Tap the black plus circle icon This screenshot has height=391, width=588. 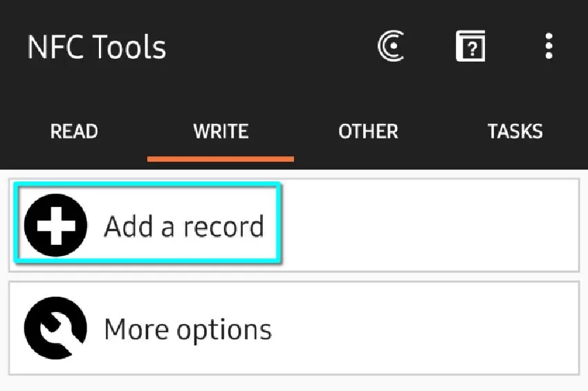[x=55, y=226]
